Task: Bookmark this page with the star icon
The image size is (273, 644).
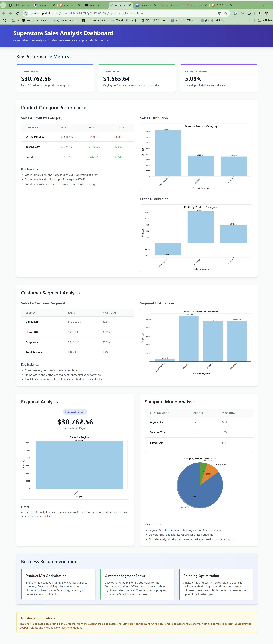Action: 225,14
